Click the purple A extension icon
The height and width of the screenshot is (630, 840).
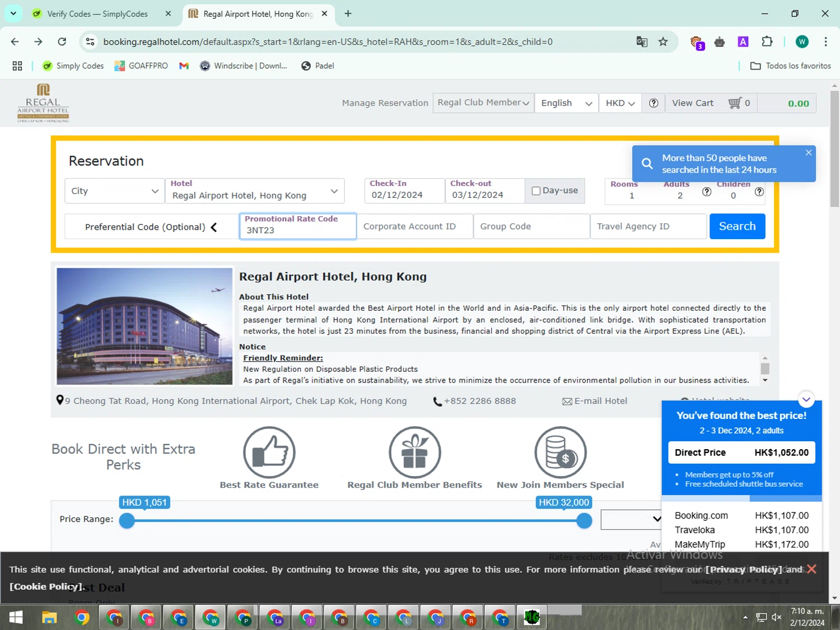point(743,41)
